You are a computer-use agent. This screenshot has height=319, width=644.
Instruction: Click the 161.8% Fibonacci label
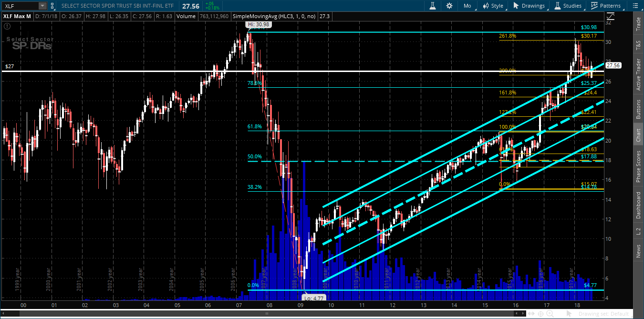pos(508,93)
